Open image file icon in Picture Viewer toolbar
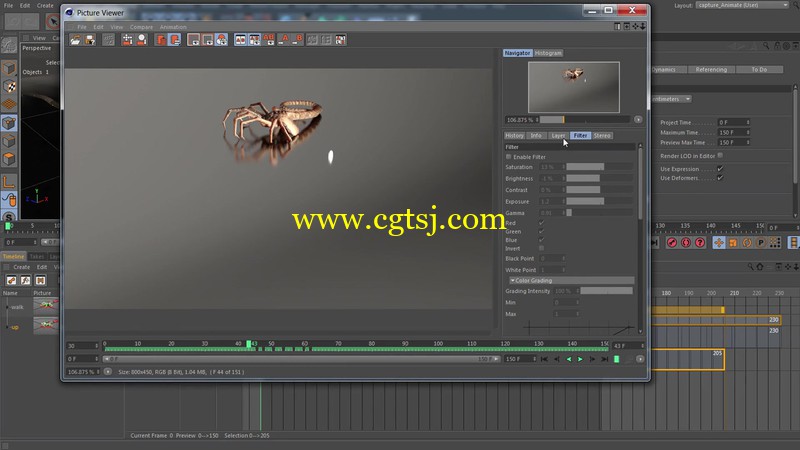The width and height of the screenshot is (800, 450). pyautogui.click(x=76, y=40)
